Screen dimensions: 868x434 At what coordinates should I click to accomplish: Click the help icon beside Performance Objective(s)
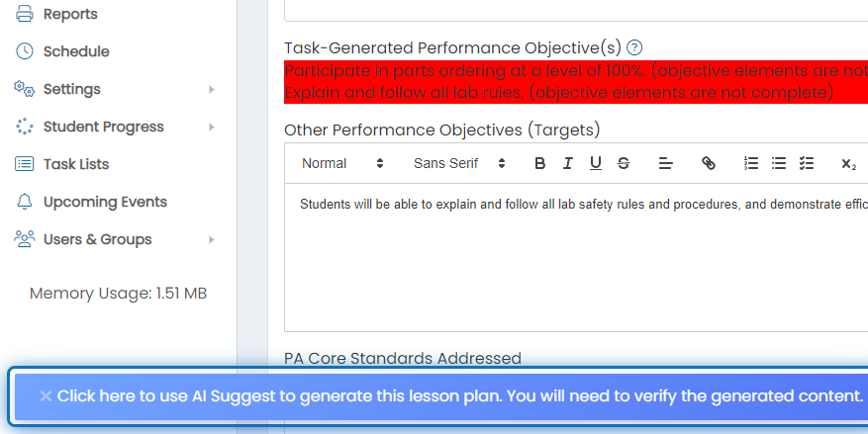[634, 48]
